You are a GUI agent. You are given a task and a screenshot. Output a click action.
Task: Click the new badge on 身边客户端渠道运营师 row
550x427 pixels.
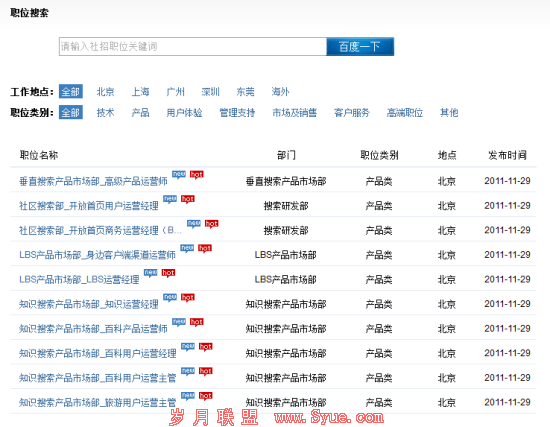[187, 248]
